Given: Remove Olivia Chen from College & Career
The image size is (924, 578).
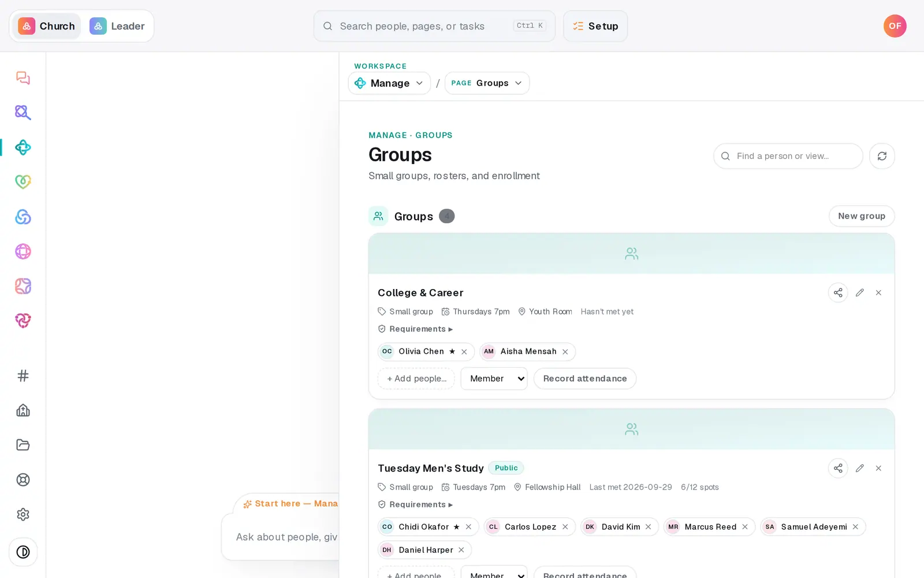Looking at the screenshot, I should click(464, 352).
